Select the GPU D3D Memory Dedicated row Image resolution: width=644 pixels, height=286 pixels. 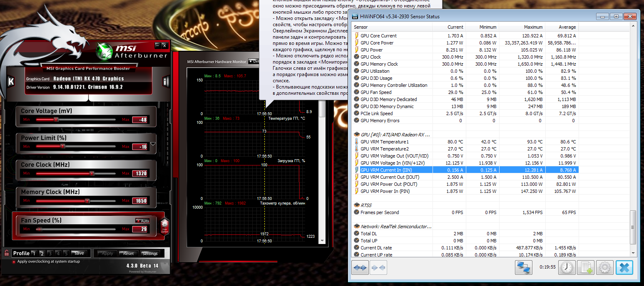465,99
